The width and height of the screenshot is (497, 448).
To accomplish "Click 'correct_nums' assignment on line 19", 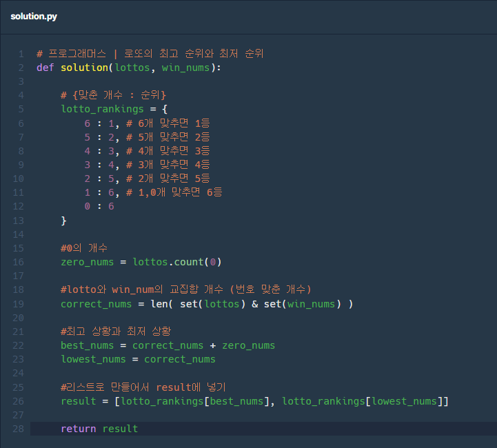I will [96, 304].
